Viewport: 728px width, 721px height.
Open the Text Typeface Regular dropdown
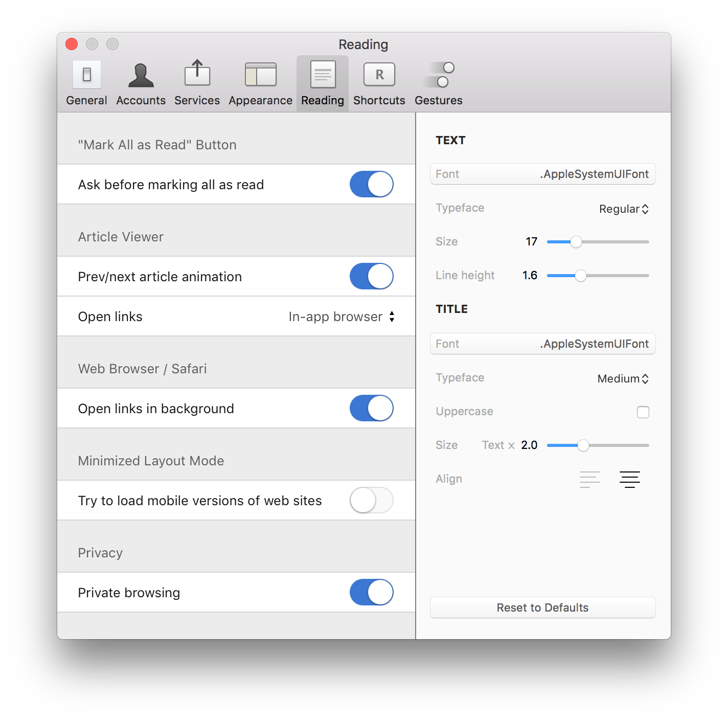[x=623, y=209]
